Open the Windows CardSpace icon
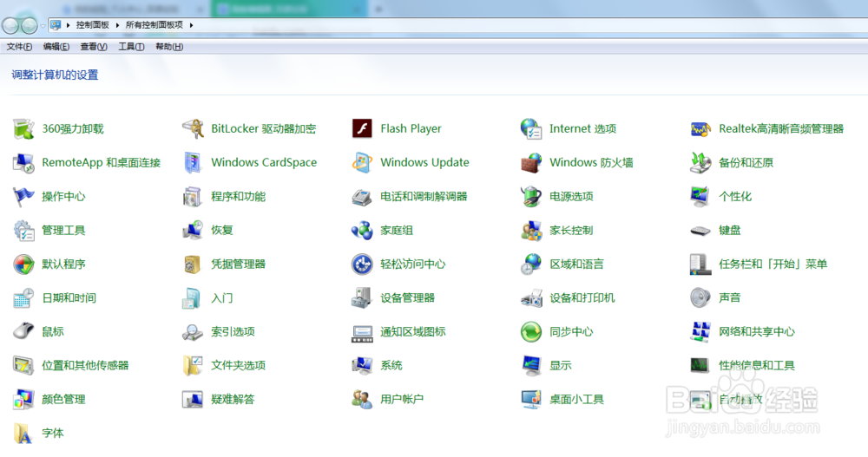Screen dimensions: 868x457 point(193,163)
